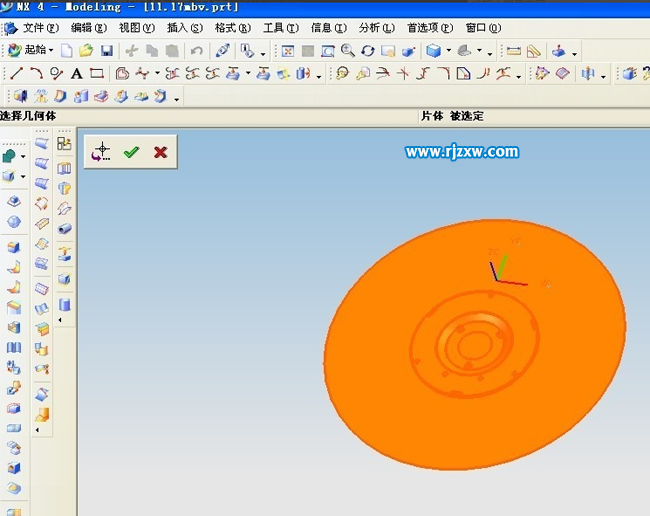Open the 首选项 (Preferences) menu
The height and width of the screenshot is (516, 650).
[429, 28]
